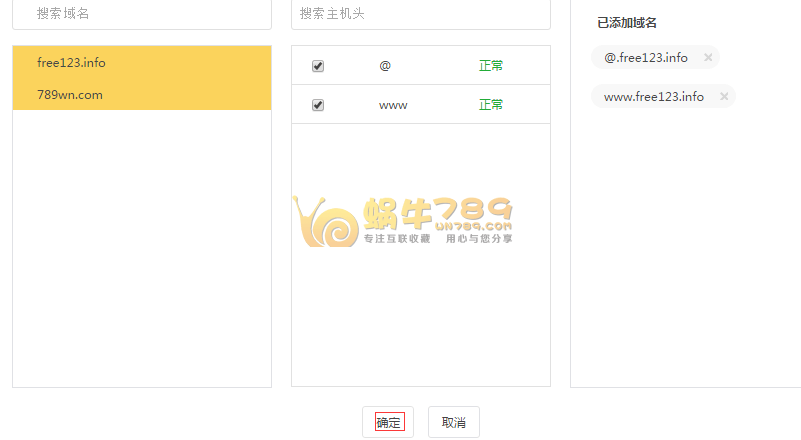The image size is (801, 440).
Task: Focus the 搜索主机头 search box
Action: [420, 14]
